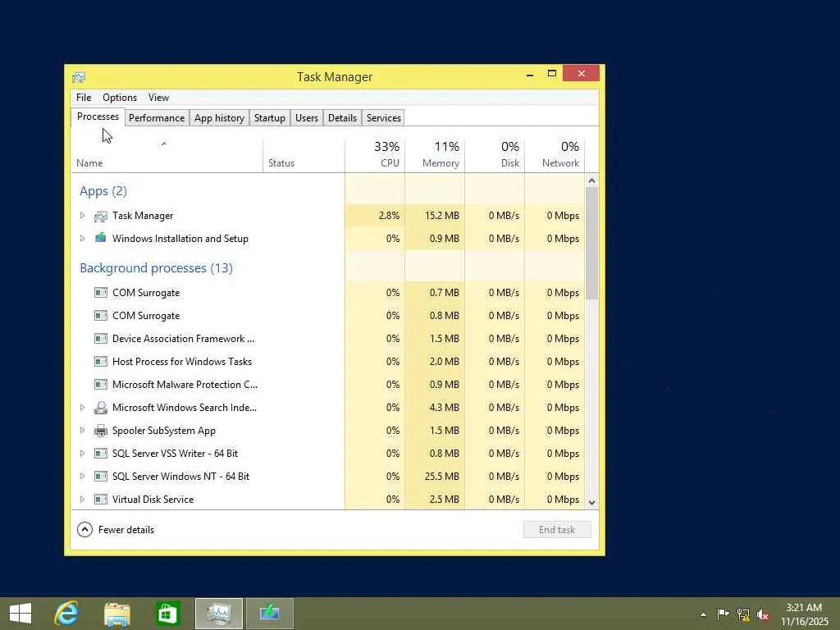Select the Processes tab
Viewport: 840px width, 630px height.
click(x=98, y=116)
